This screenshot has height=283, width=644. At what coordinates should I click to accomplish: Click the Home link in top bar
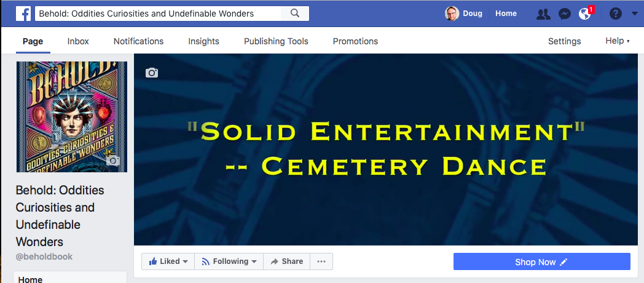(x=506, y=14)
